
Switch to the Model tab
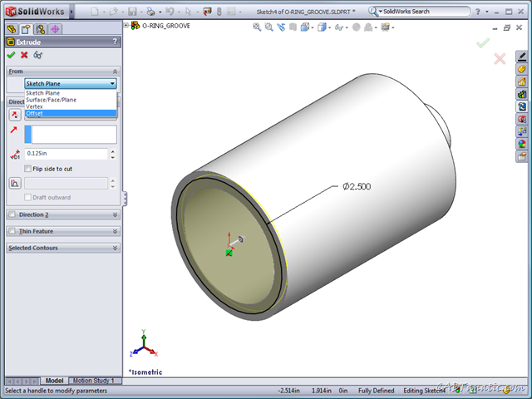tap(54, 381)
